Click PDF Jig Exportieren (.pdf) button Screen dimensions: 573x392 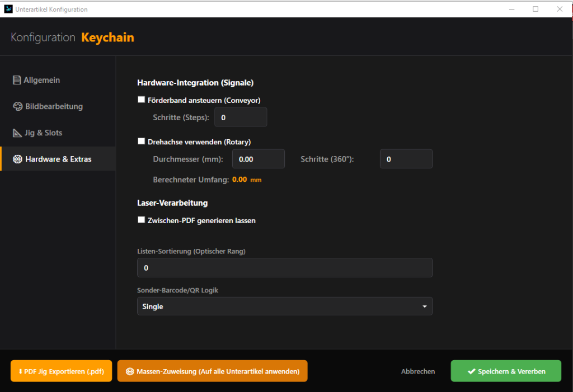click(62, 371)
